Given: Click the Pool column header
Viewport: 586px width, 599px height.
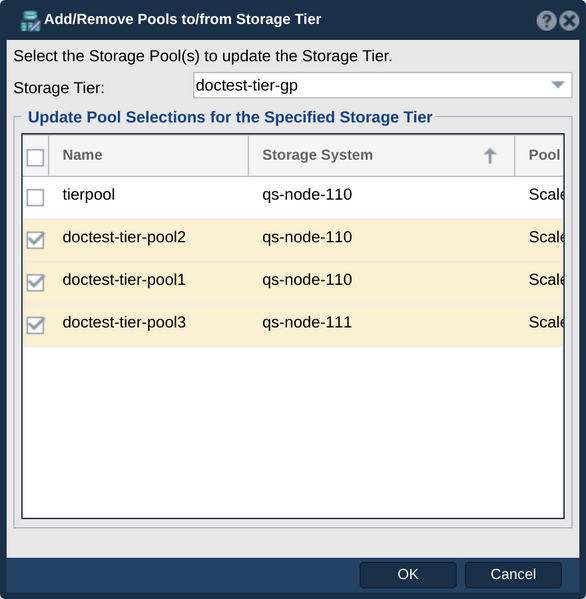Looking at the screenshot, I should [x=539, y=155].
